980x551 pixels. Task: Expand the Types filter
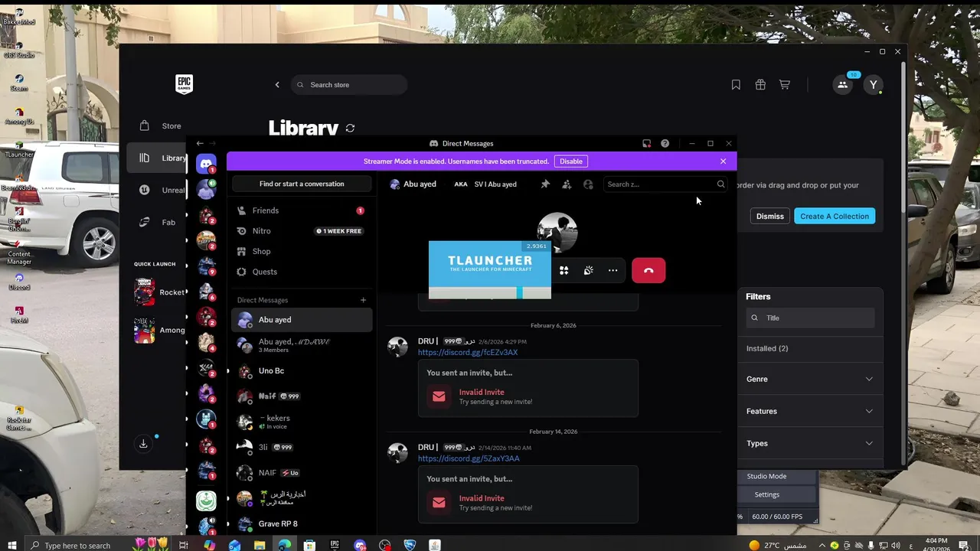pos(810,444)
